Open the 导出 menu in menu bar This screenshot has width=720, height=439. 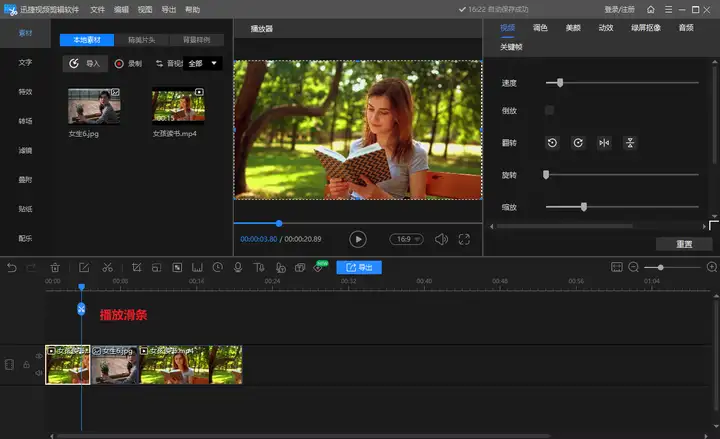pyautogui.click(x=169, y=9)
